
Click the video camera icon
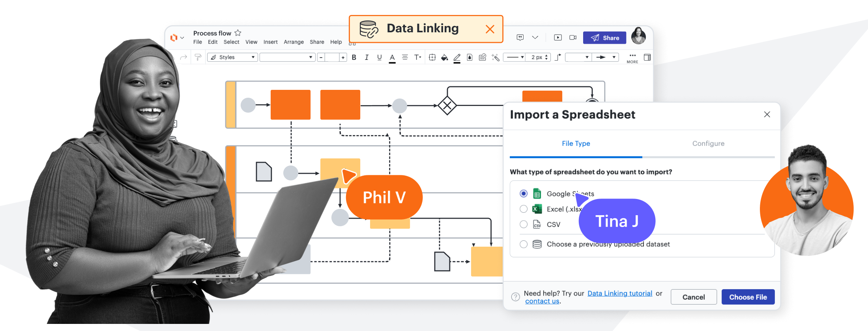(x=573, y=38)
